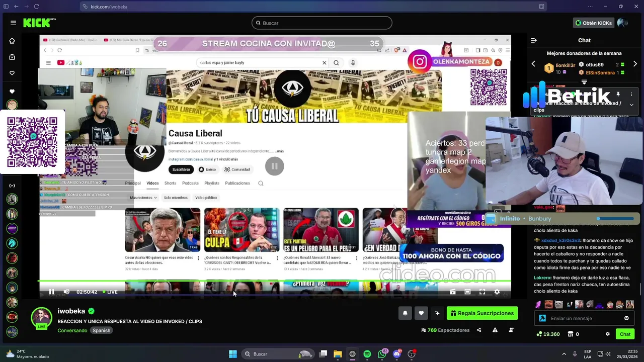
Task: Open the Conversando category link
Action: tap(72, 330)
